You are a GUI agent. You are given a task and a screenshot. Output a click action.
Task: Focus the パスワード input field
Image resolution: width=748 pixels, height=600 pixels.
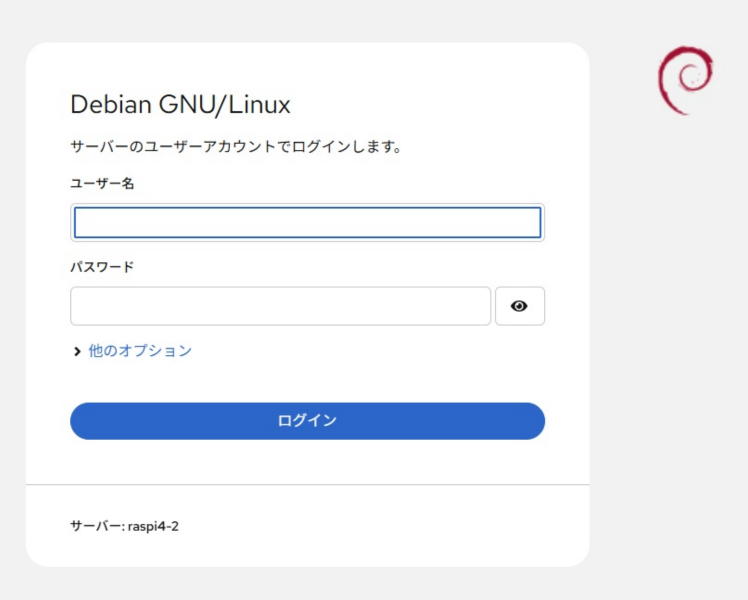coord(280,306)
